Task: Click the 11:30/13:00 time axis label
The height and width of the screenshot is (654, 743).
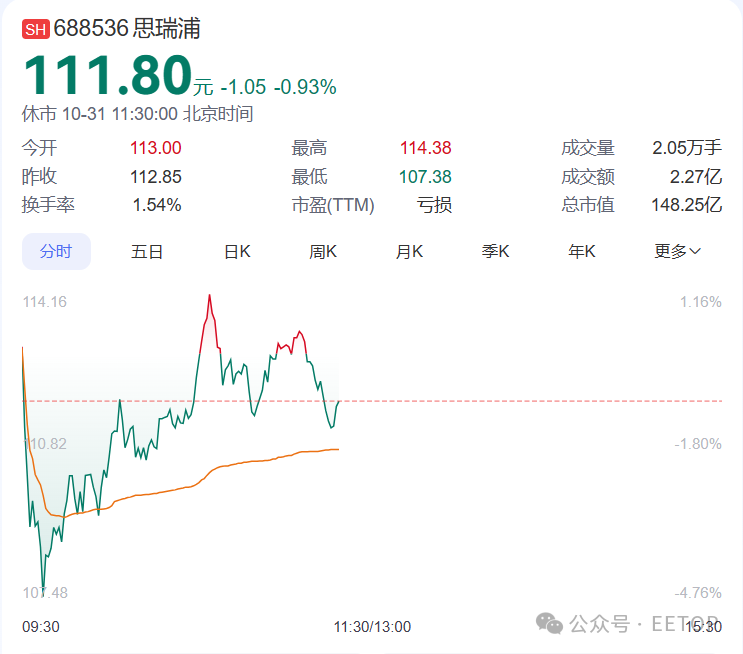Action: coord(372,627)
